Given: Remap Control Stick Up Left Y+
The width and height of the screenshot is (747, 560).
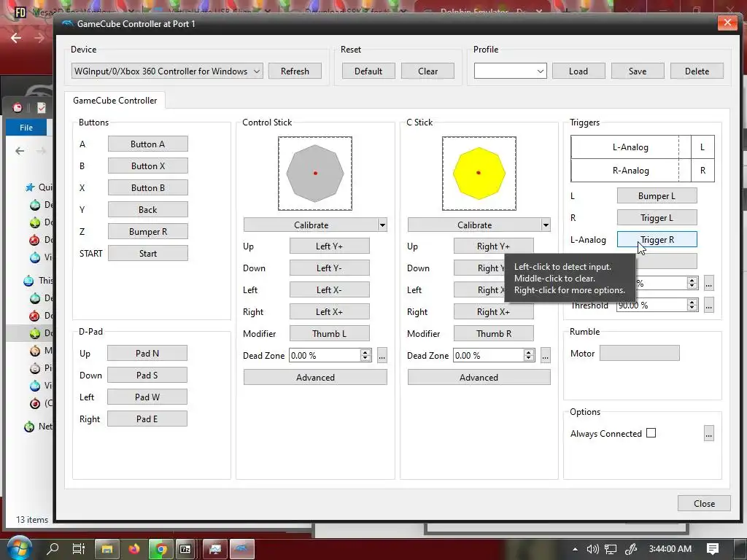Looking at the screenshot, I should [x=329, y=246].
